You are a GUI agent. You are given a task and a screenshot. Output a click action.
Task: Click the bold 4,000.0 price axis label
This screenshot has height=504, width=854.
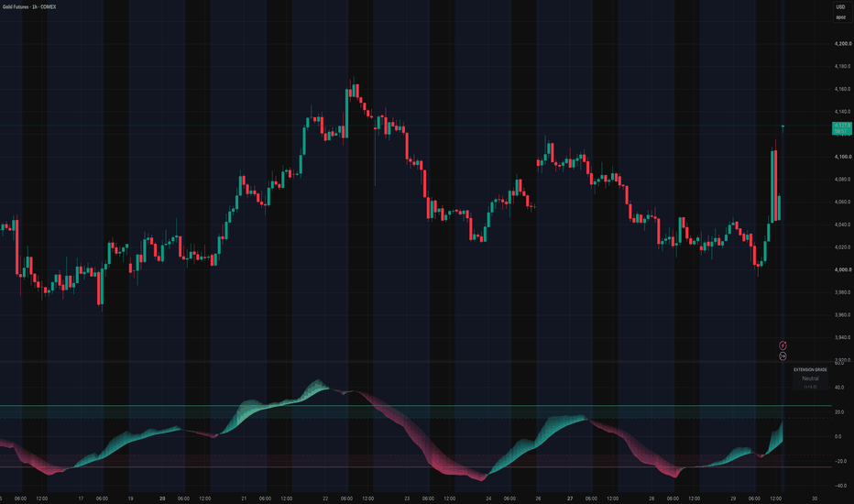coord(843,269)
